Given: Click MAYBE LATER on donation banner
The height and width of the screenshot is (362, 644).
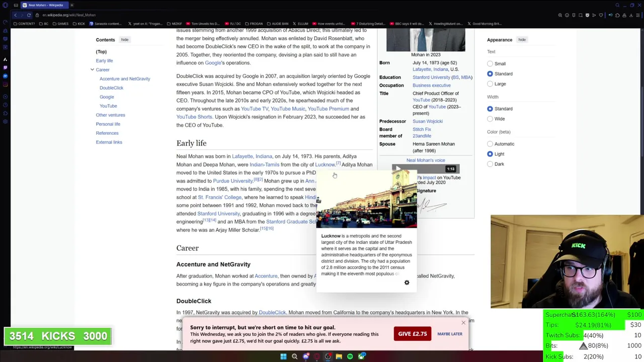Looking at the screenshot, I should coord(449,334).
